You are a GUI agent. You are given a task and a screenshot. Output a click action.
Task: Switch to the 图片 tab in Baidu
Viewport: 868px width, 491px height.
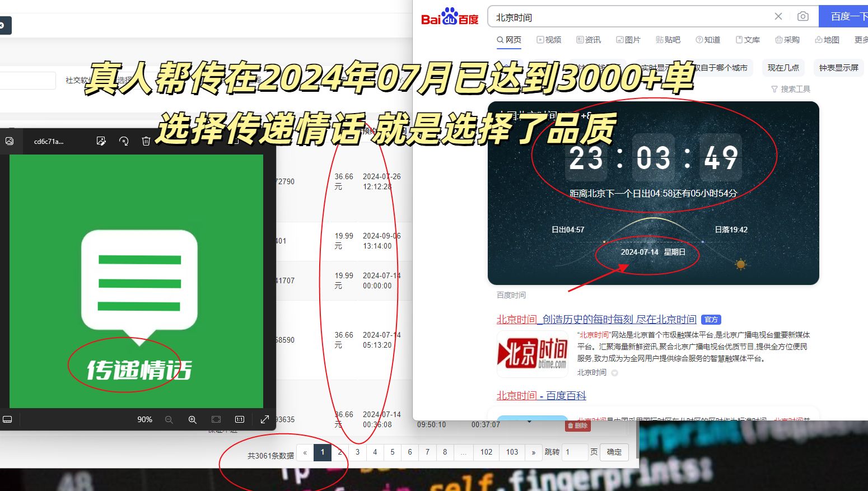click(x=628, y=39)
